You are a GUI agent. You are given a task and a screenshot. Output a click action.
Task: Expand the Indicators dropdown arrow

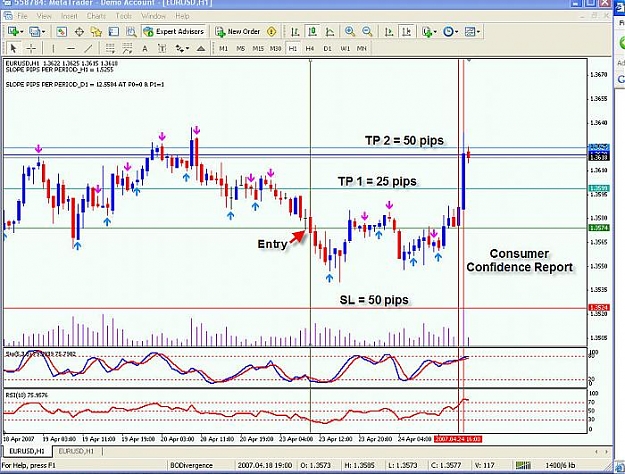tap(435, 32)
